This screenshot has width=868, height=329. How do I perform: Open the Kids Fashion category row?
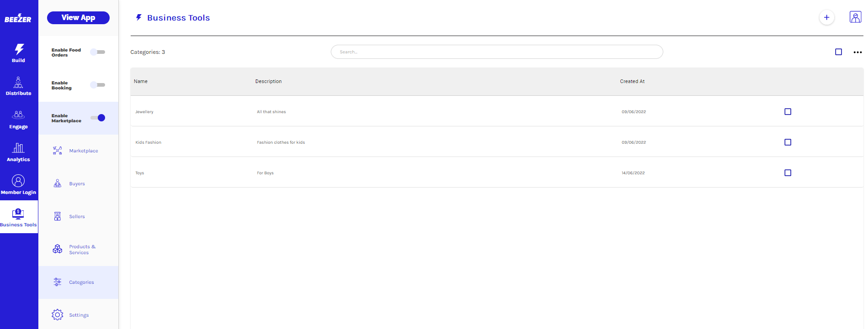tap(148, 142)
